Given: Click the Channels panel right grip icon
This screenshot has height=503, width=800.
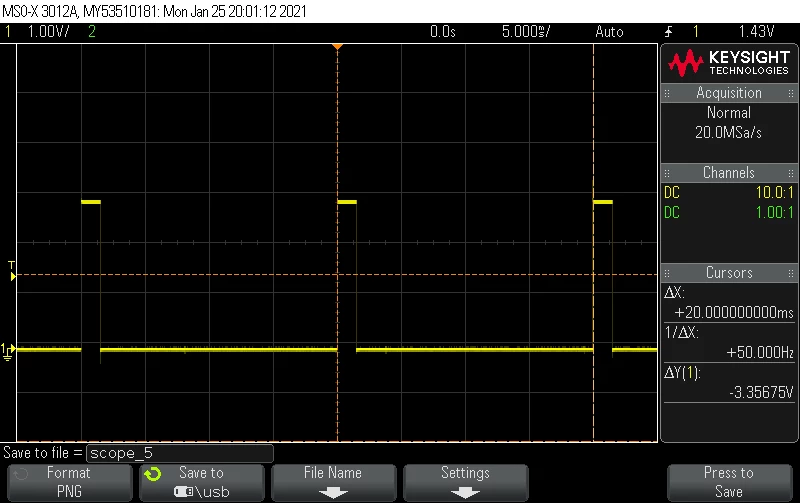Looking at the screenshot, I should click(791, 173).
